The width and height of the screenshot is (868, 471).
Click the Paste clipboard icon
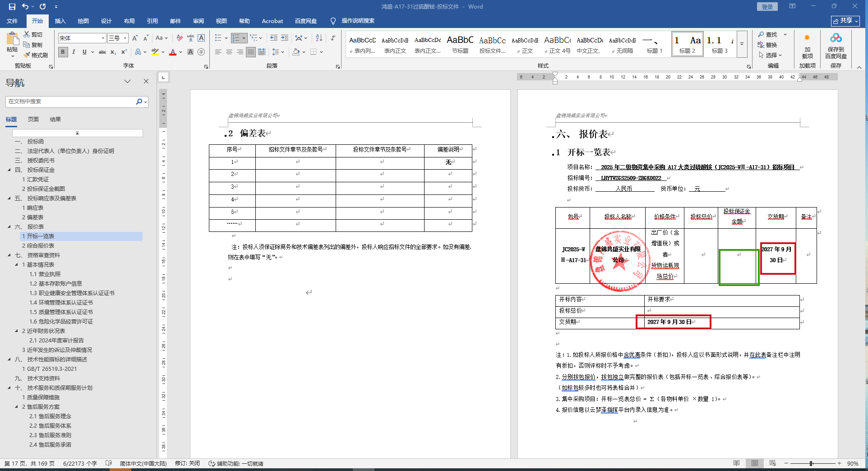pos(12,39)
